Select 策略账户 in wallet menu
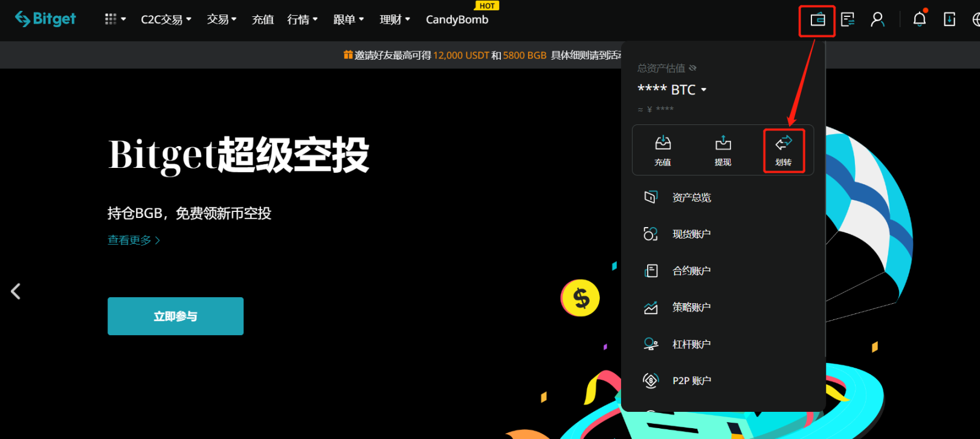The image size is (980, 439). (x=692, y=307)
